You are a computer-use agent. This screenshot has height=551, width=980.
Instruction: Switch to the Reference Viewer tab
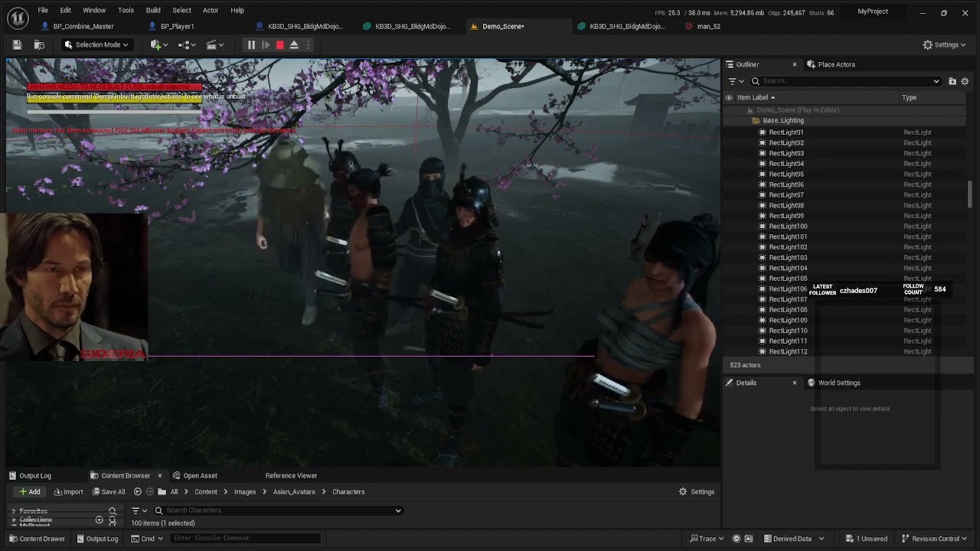(x=291, y=475)
